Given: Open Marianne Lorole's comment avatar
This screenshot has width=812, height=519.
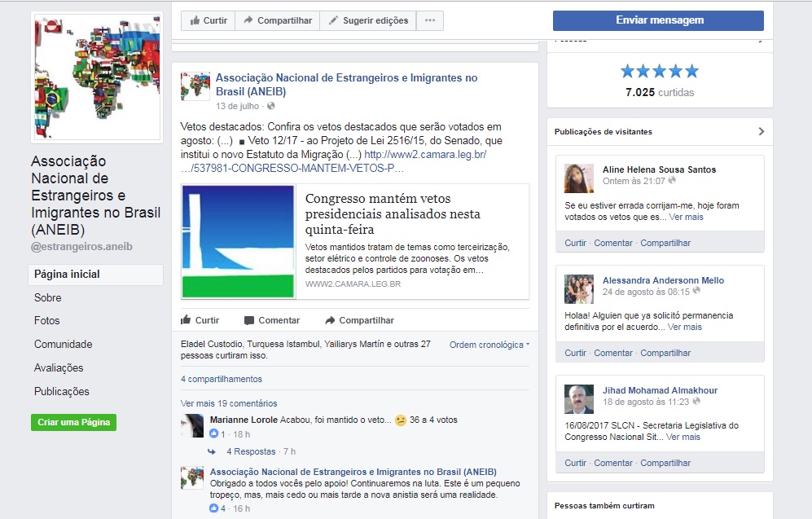Looking at the screenshot, I should pyautogui.click(x=192, y=426).
